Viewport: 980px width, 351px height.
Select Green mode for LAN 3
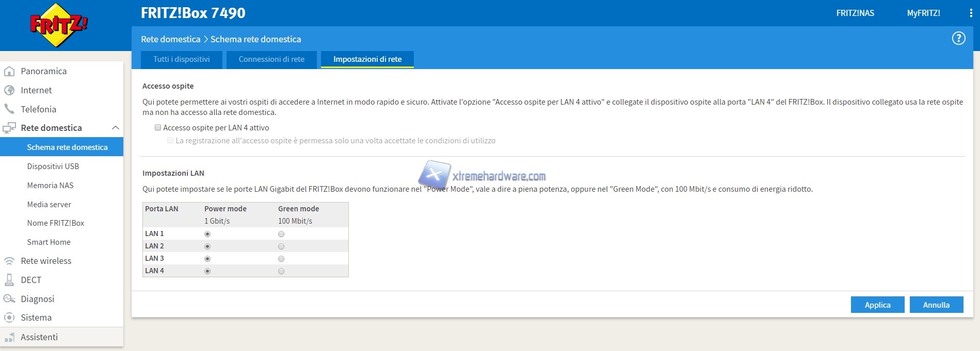click(281, 259)
